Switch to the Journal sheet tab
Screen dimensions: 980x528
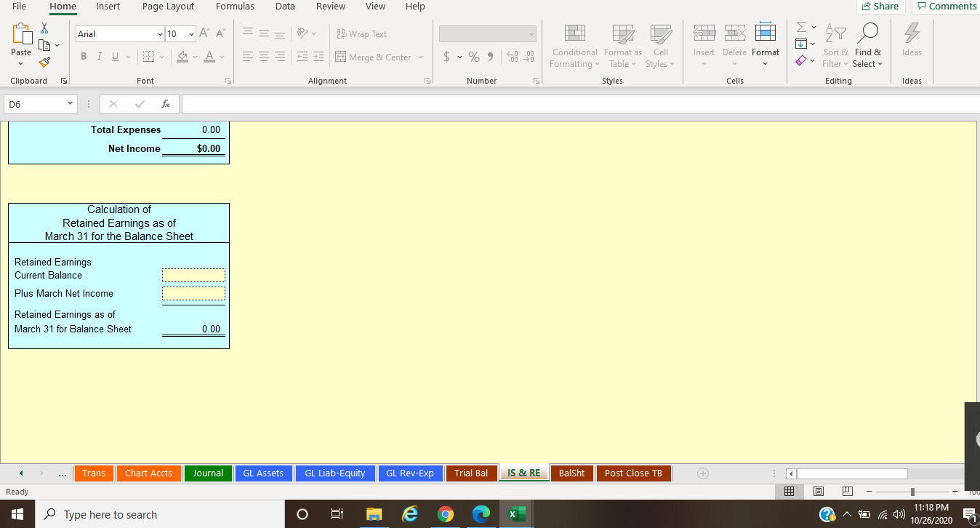(x=208, y=473)
